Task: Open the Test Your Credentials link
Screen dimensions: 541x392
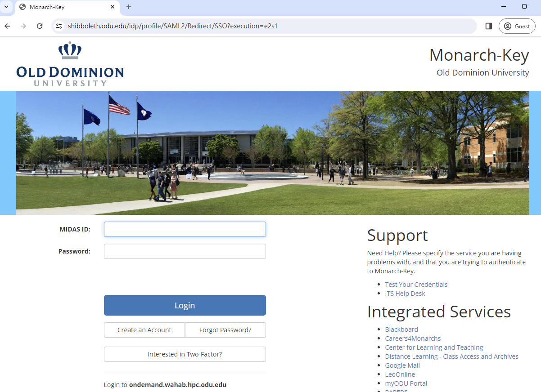Action: 416,285
